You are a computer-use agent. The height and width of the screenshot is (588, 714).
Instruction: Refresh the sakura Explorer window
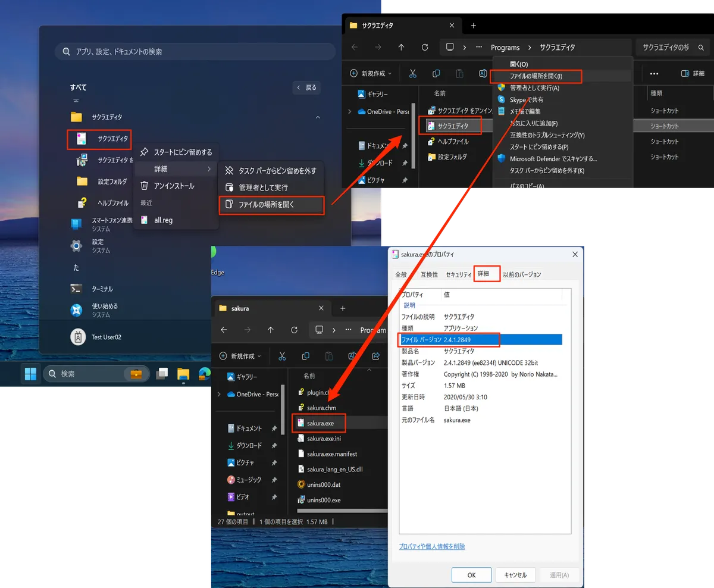(294, 330)
